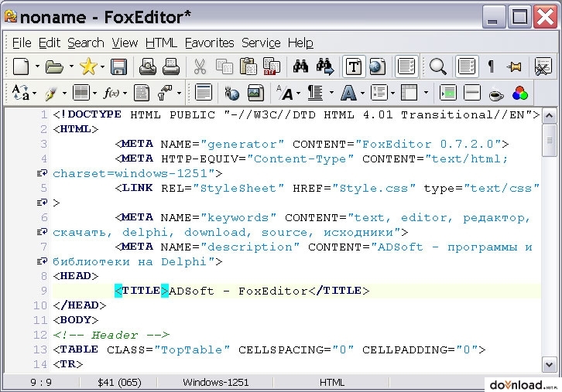Toggle show special characters pilcrow button
This screenshot has height=392, width=562.
coord(491,66)
